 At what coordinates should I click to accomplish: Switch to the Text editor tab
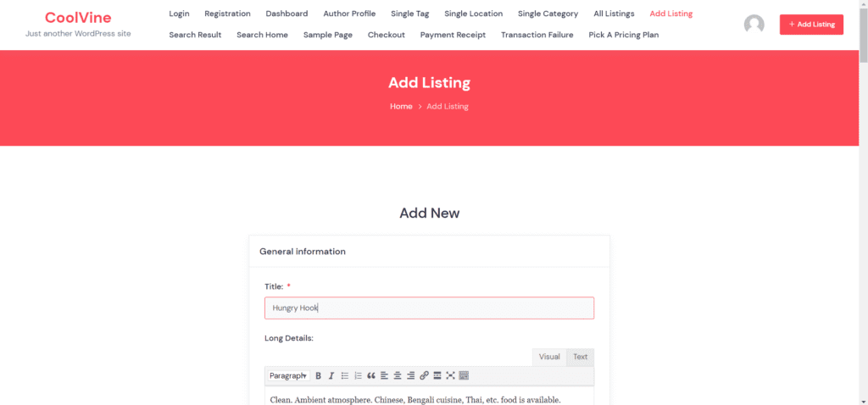pyautogui.click(x=580, y=357)
